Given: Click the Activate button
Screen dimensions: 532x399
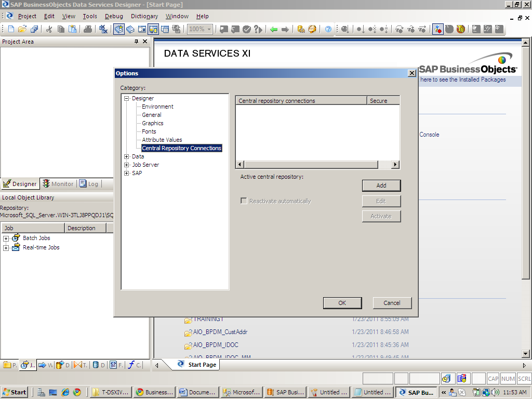Looking at the screenshot, I should [x=381, y=217].
